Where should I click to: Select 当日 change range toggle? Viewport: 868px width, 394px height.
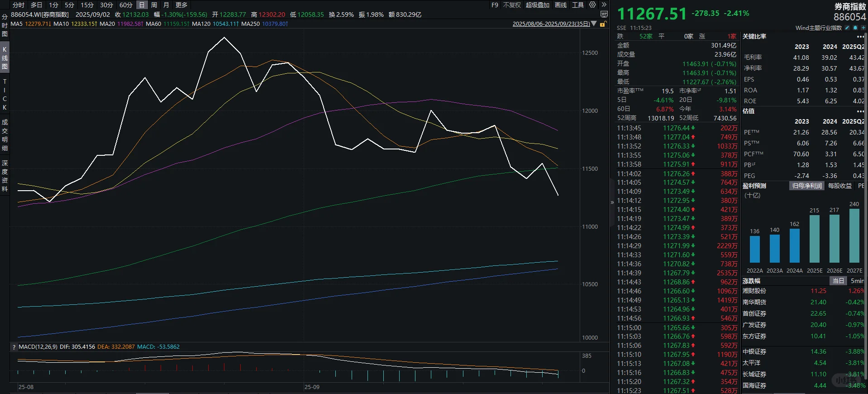[x=839, y=281]
